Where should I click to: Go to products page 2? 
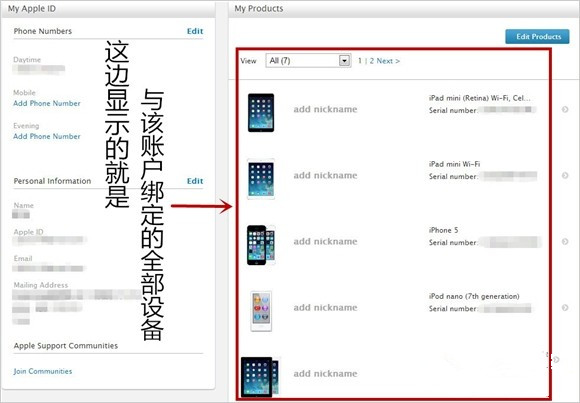tap(371, 61)
